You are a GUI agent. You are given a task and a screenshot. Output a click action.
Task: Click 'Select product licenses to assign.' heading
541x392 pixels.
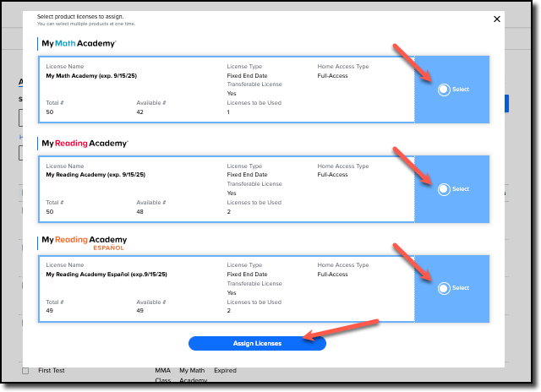tap(80, 17)
